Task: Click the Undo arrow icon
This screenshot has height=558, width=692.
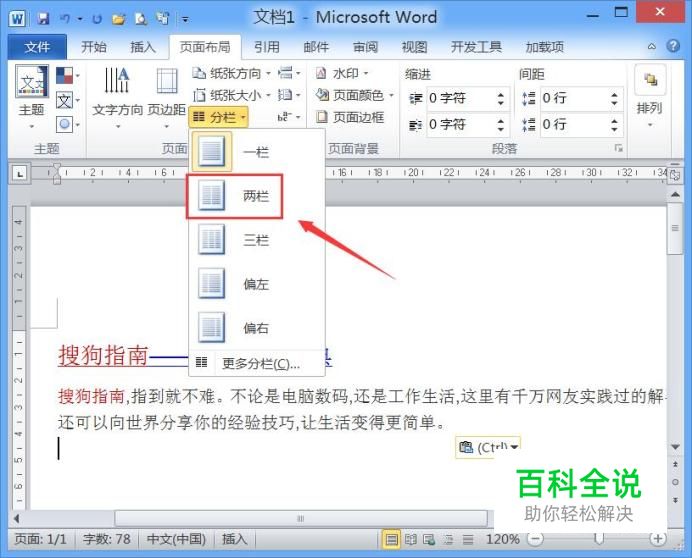Action: point(65,19)
